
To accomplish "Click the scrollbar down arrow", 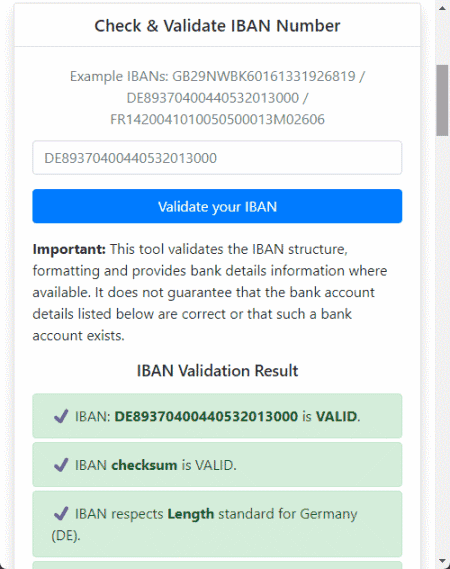I will (442, 561).
